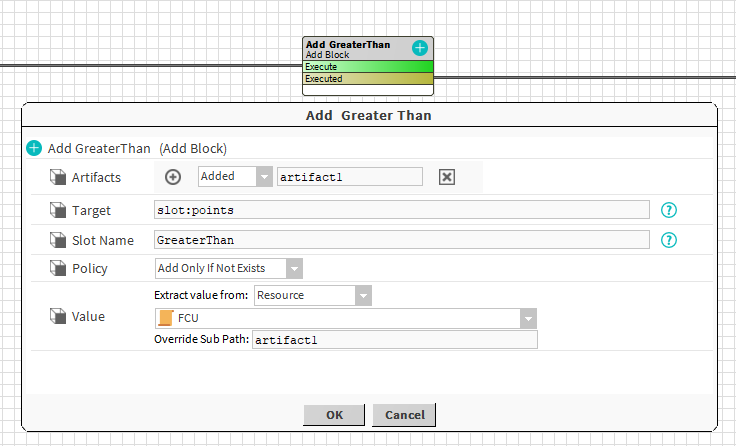The image size is (736, 446).
Task: Click the Override Sub Path input field
Action: click(x=394, y=340)
